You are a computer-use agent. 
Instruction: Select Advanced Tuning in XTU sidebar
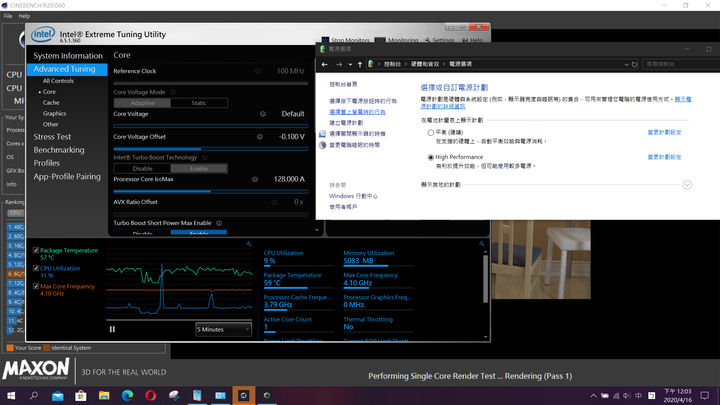(67, 69)
